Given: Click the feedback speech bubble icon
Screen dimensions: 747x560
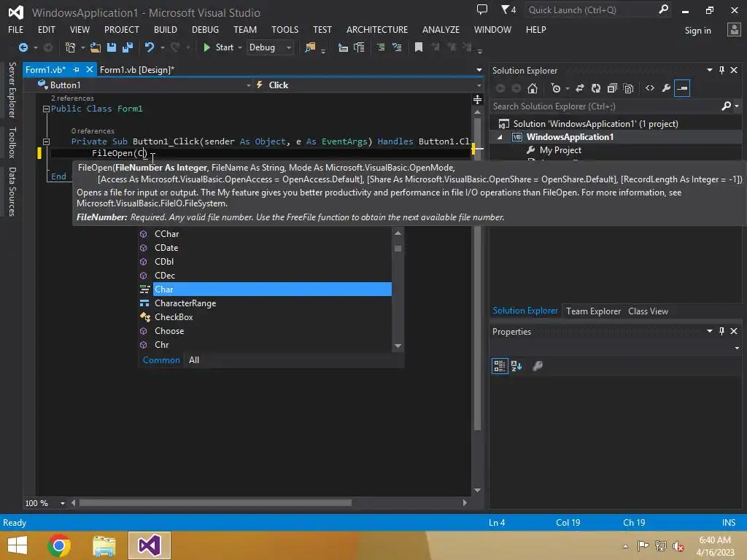Looking at the screenshot, I should tap(482, 9).
